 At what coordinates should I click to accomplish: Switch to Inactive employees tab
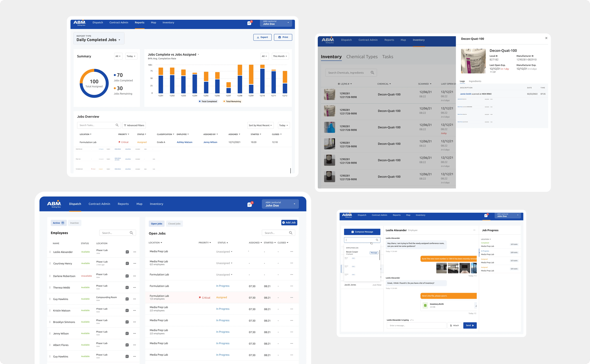point(74,223)
